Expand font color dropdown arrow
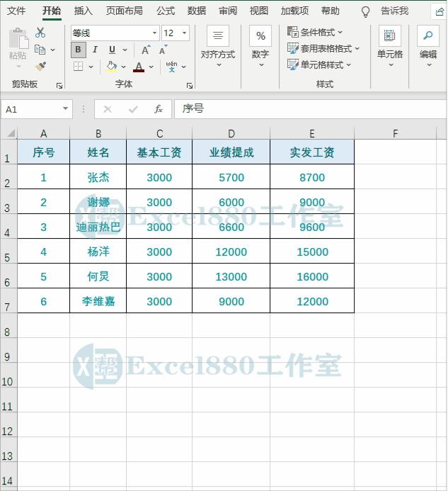The image size is (448, 491). click(151, 67)
